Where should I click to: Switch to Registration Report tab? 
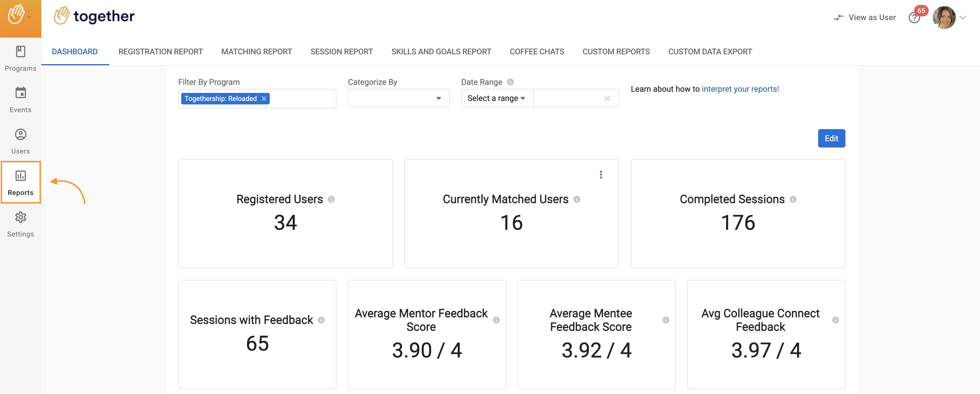pos(160,52)
